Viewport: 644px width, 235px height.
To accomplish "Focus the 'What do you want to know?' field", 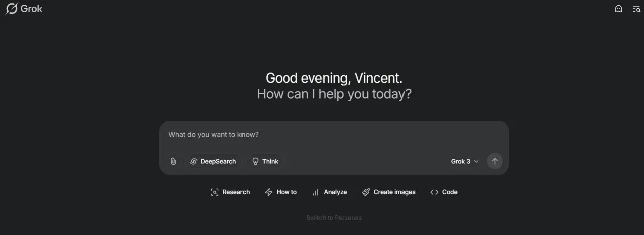I will click(334, 135).
